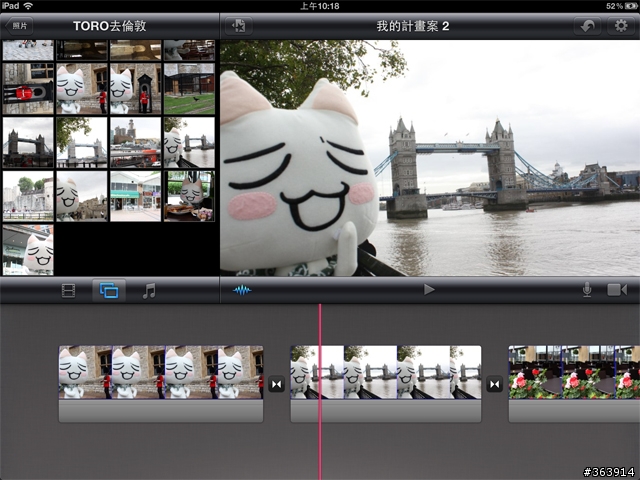Go back to the 照片 albums list
This screenshot has height=480, width=640.
click(x=19, y=26)
